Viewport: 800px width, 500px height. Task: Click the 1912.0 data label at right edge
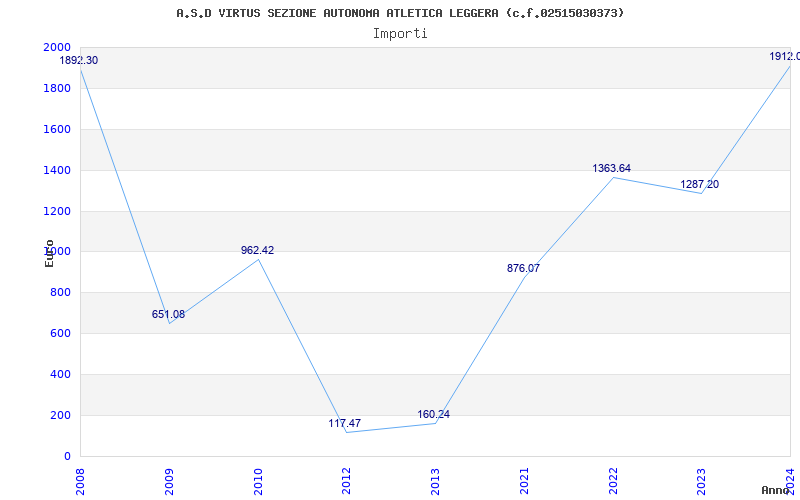pyautogui.click(x=785, y=56)
